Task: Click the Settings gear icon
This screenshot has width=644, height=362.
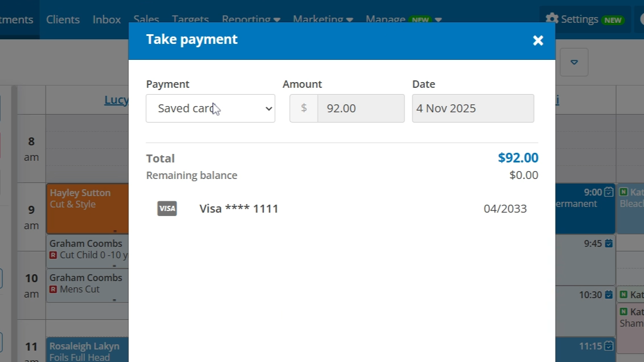Action: click(552, 19)
